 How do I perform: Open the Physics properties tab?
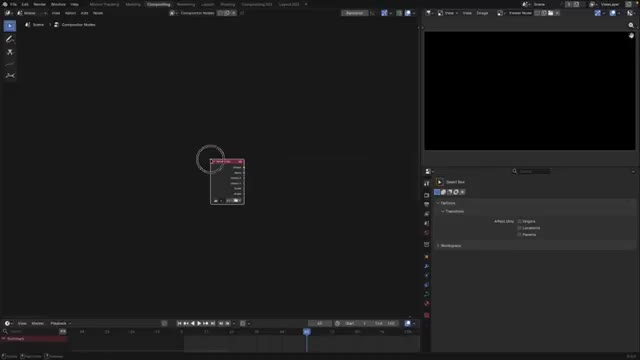pos(427,276)
